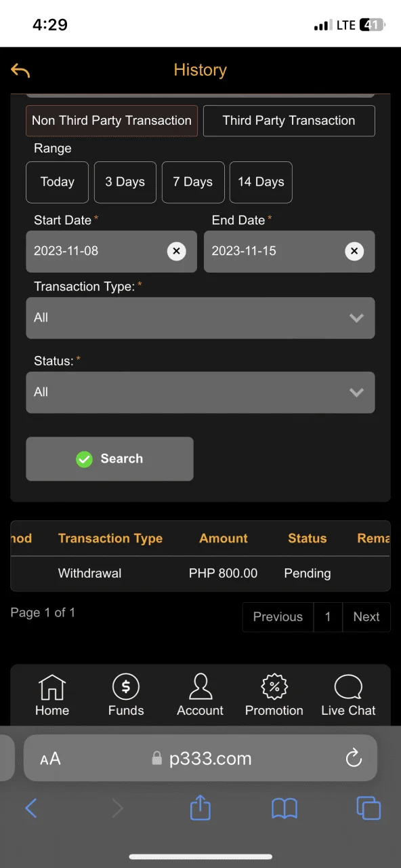Expand the Transaction Type dropdown
This screenshot has width=401, height=868.
200,318
